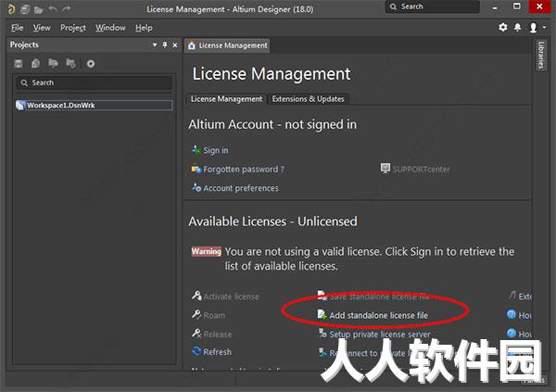Click the Projects panel Search field
This screenshot has width=556, height=392.
[x=95, y=82]
